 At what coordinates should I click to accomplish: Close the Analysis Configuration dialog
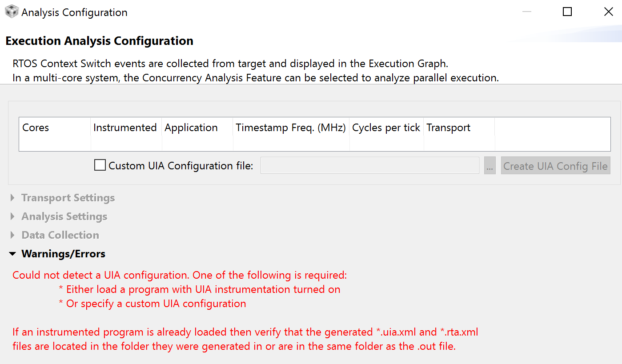(x=608, y=12)
